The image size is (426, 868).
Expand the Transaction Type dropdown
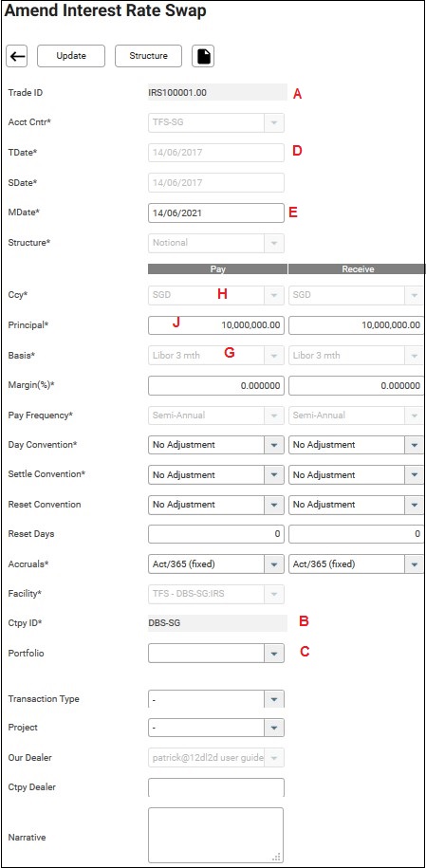pos(273,699)
